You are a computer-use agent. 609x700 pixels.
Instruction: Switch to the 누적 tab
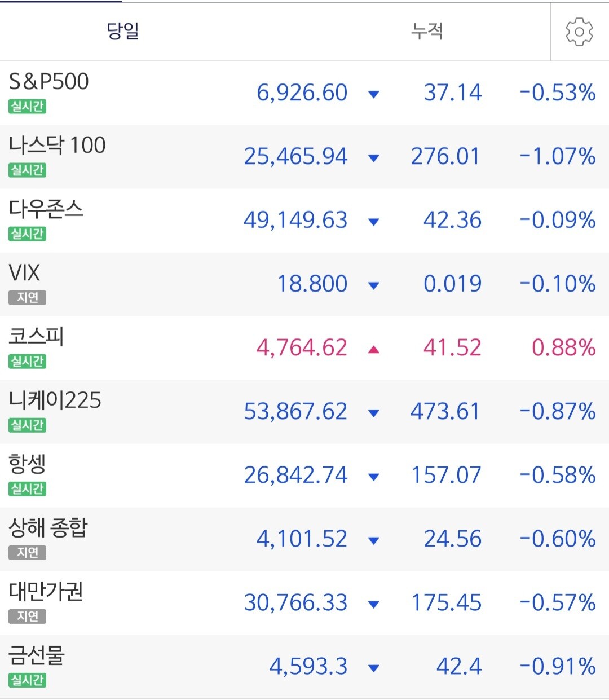[427, 32]
